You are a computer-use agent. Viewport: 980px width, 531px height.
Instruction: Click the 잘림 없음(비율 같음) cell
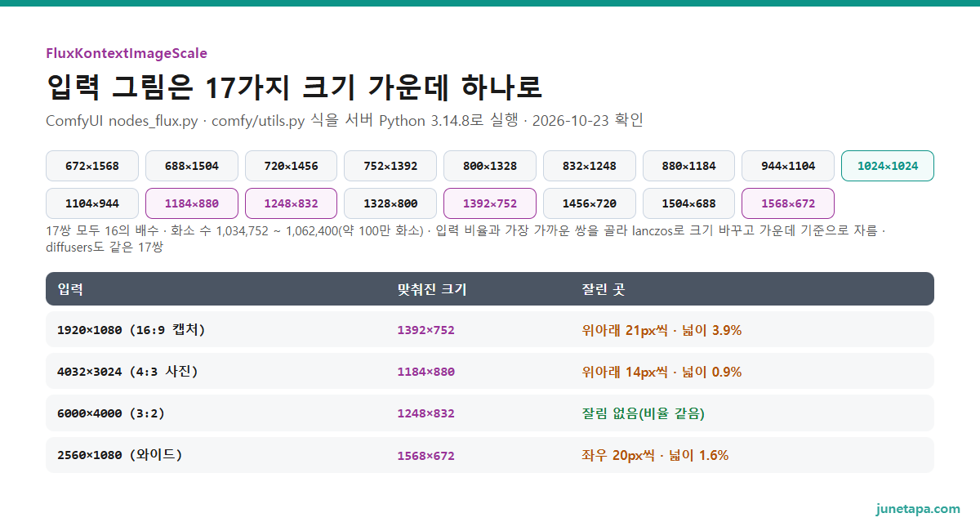643,413
